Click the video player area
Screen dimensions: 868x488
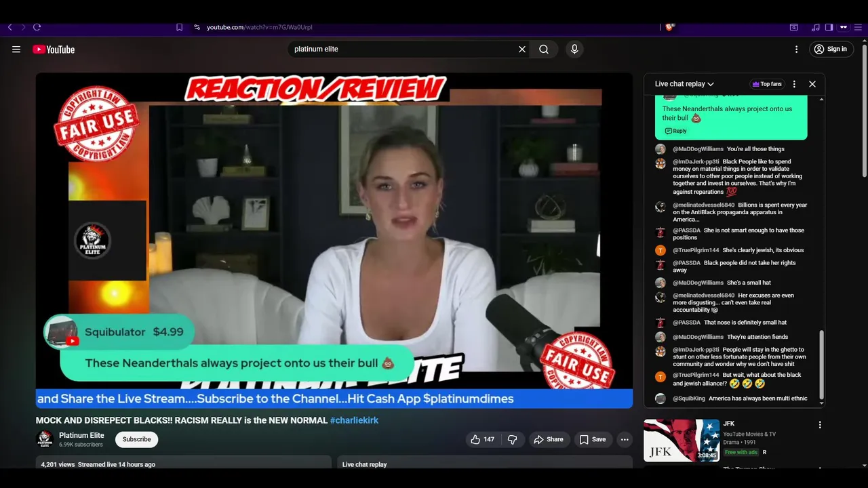334,241
